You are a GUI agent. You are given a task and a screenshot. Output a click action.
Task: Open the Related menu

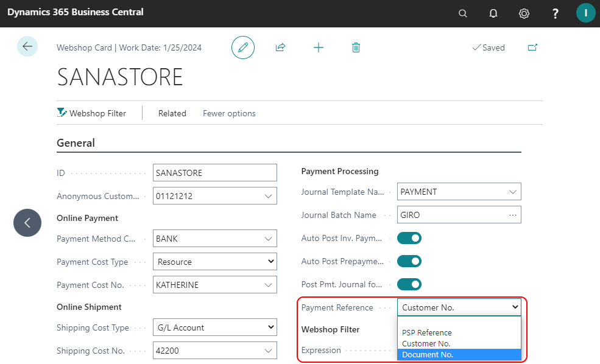click(x=172, y=113)
